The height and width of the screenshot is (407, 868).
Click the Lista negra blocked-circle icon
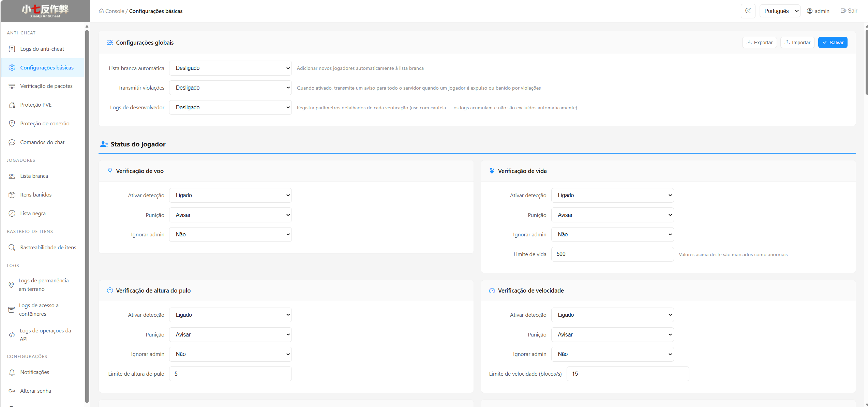[x=12, y=214]
